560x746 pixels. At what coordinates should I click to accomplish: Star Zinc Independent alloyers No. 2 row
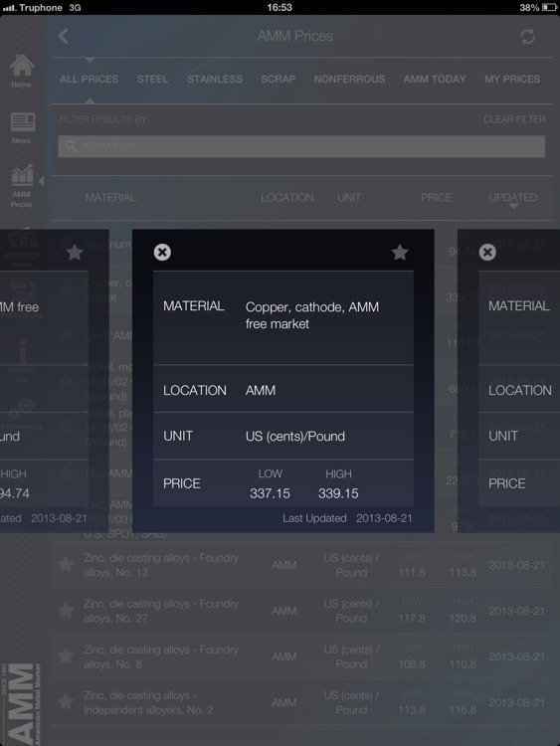[x=66, y=702]
